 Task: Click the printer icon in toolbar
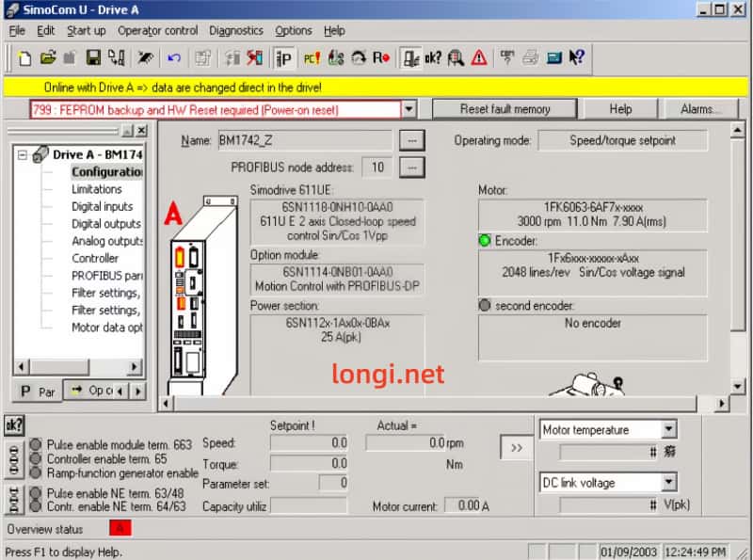(531, 58)
